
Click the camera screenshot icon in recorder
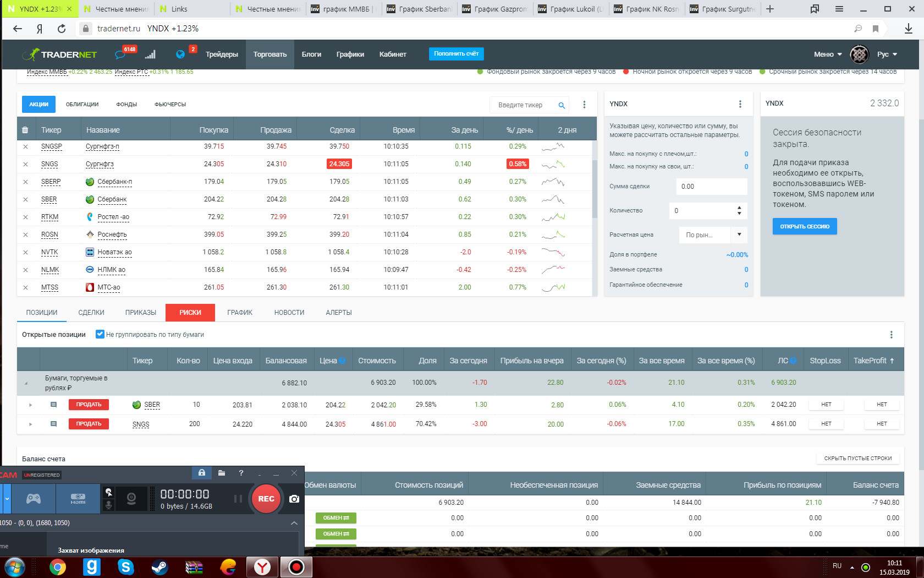[x=294, y=499]
